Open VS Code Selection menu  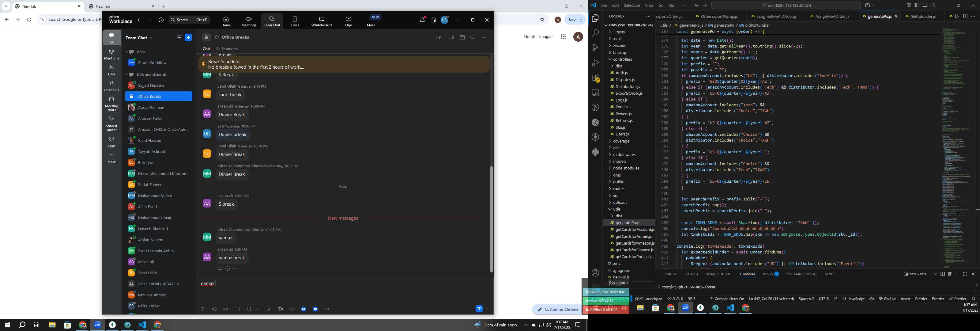(x=631, y=5)
